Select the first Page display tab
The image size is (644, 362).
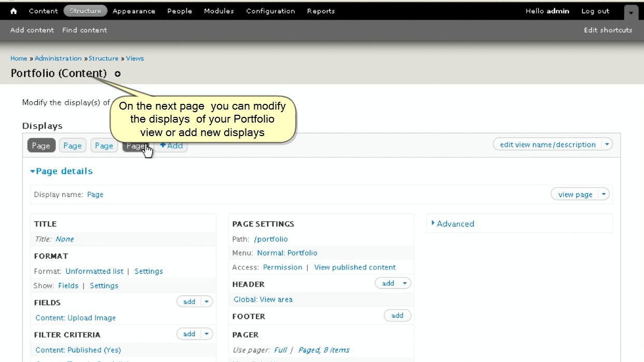point(41,146)
